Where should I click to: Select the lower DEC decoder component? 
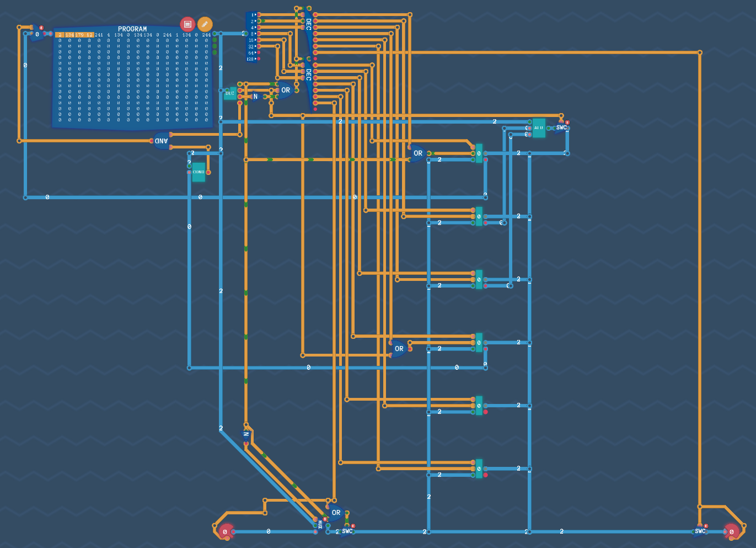coord(308,77)
